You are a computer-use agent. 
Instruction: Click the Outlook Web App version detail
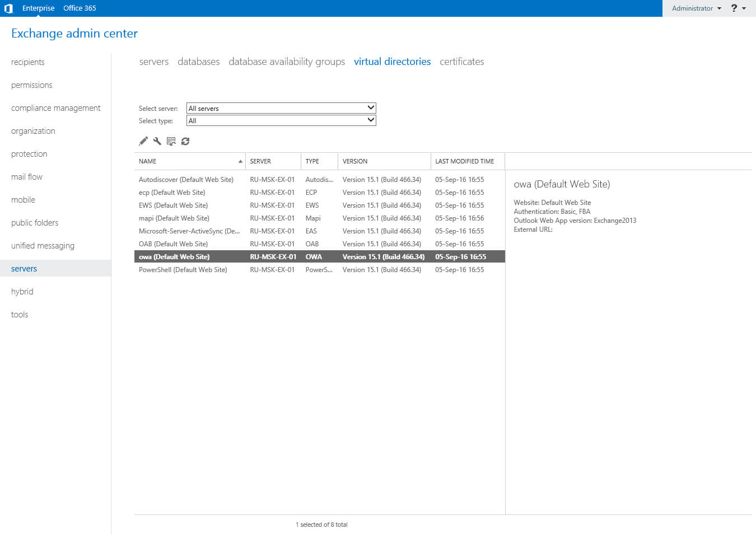click(x=575, y=221)
